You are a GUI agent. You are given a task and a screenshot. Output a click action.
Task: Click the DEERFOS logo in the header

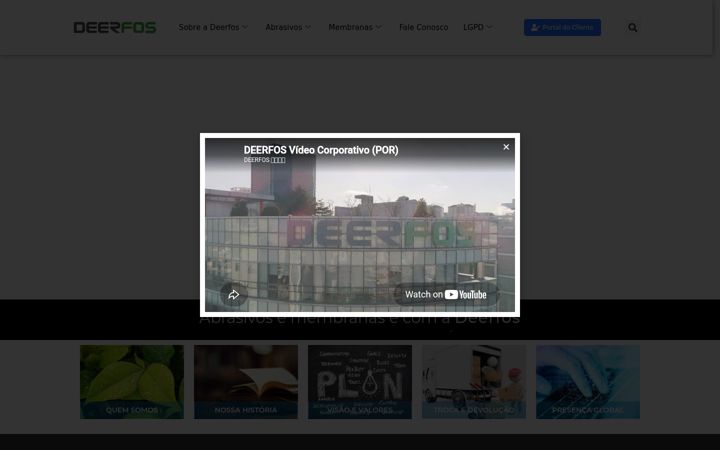click(x=115, y=28)
